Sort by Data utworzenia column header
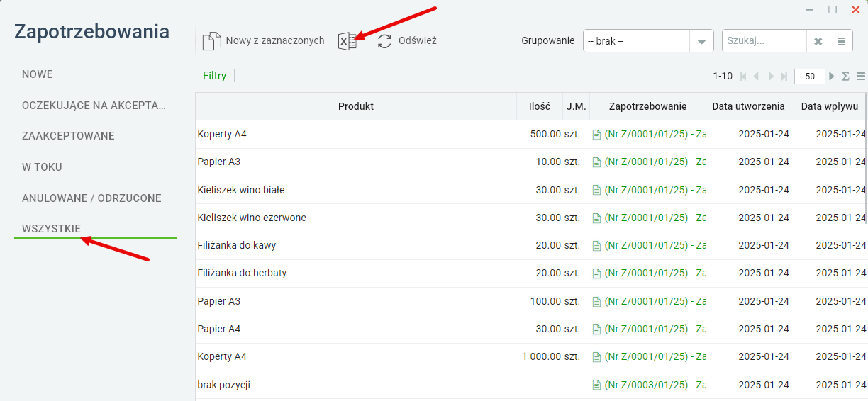 click(749, 106)
